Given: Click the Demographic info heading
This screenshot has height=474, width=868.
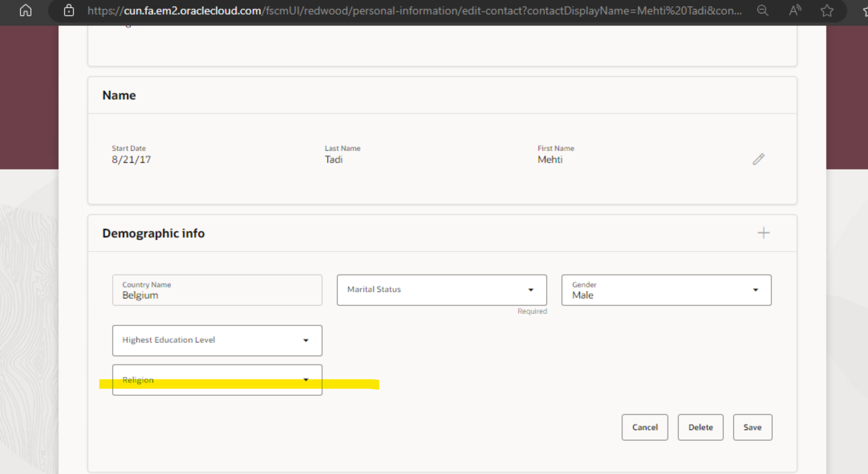Looking at the screenshot, I should pyautogui.click(x=153, y=233).
